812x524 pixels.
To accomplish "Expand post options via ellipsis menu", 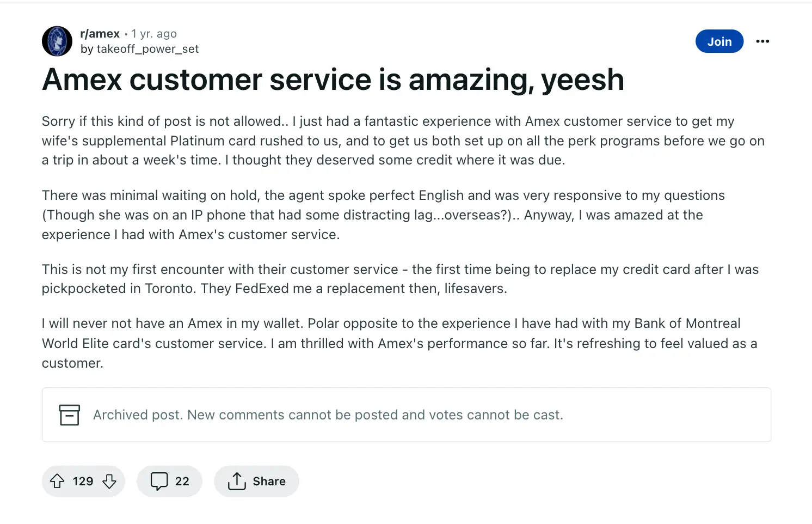I will tap(762, 41).
